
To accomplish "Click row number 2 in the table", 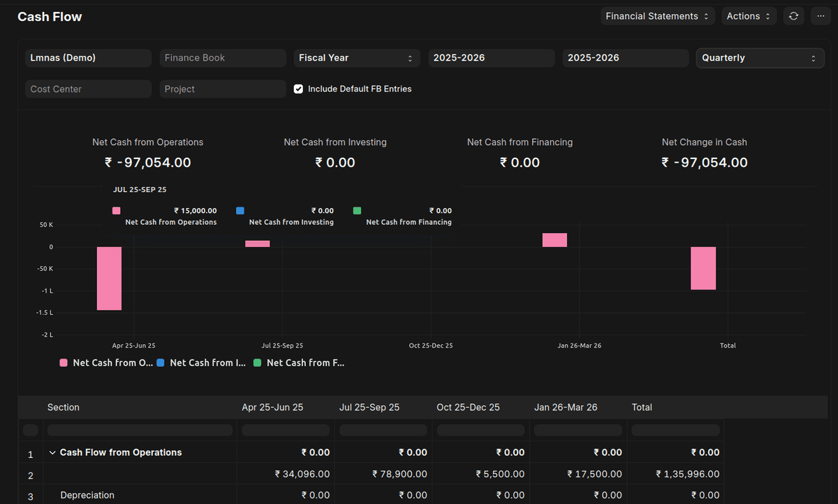I will point(31,476).
